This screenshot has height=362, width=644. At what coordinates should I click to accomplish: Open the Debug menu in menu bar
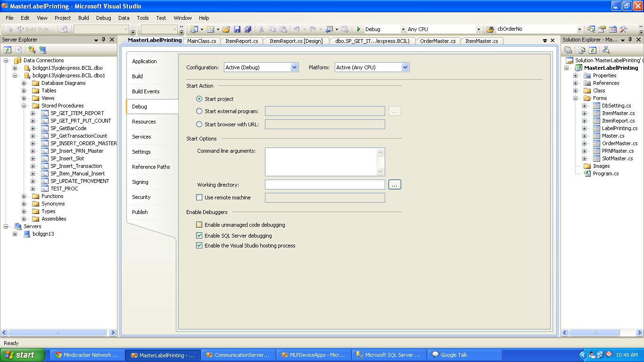(x=104, y=18)
